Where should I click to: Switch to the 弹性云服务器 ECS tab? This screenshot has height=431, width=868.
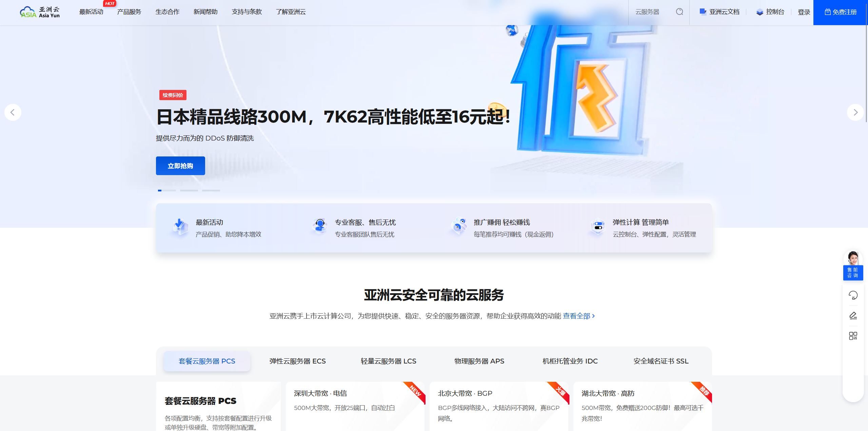tap(297, 361)
